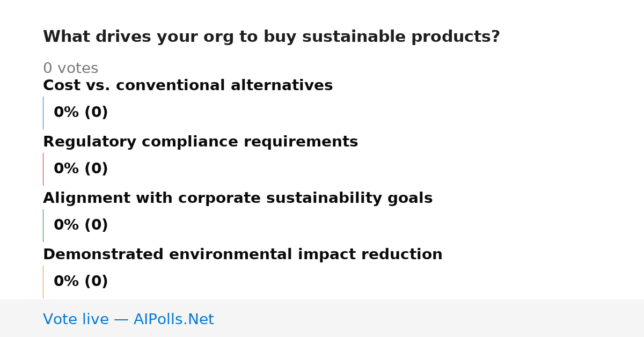Click the poll question heading about sustainable products

[x=271, y=37]
